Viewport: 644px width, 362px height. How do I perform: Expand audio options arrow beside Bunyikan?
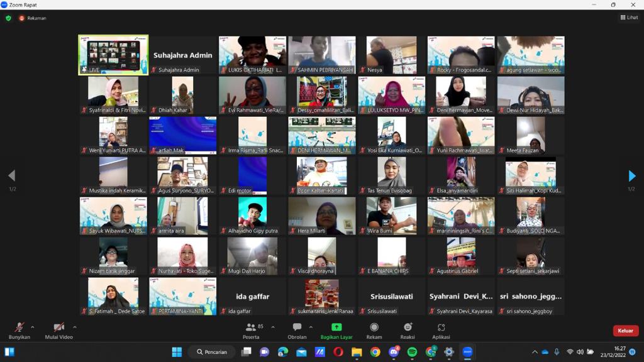pyautogui.click(x=33, y=327)
